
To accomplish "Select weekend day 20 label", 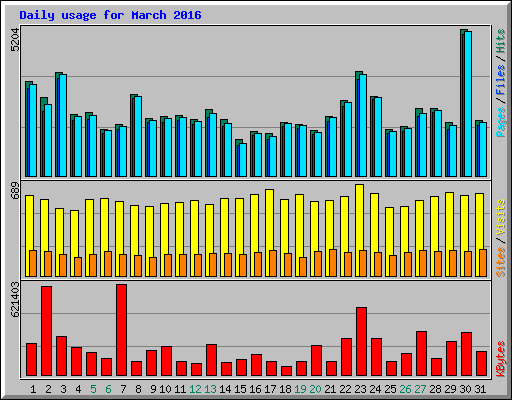I will tap(315, 389).
